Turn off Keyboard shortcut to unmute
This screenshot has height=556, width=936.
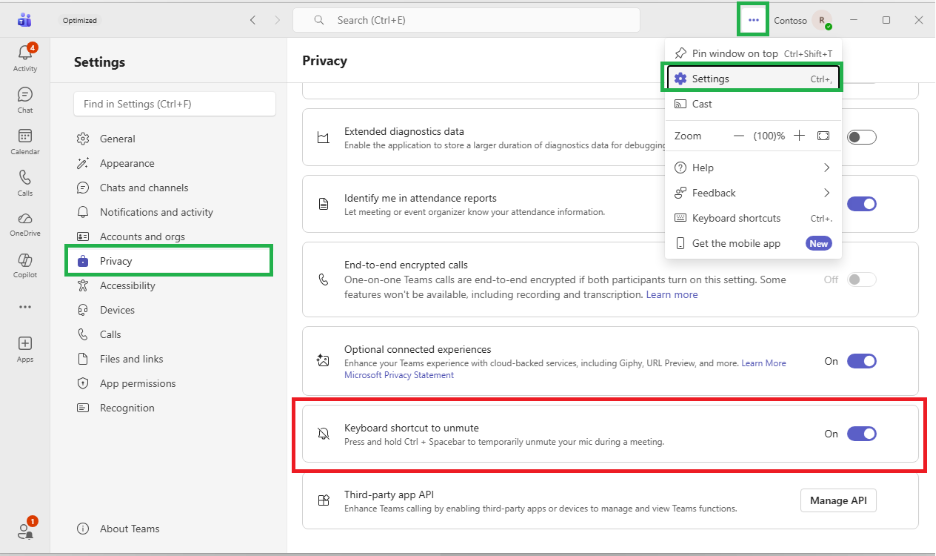point(861,434)
